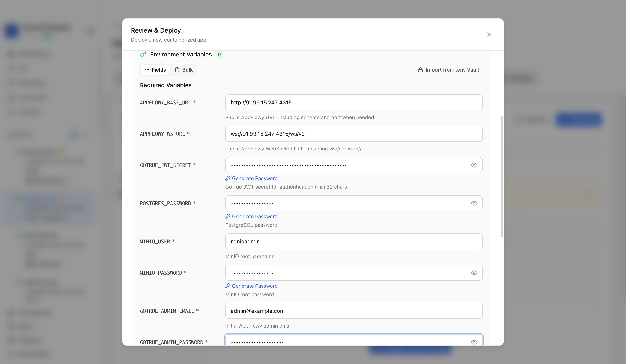This screenshot has height=364, width=626.
Task: Reveal the MINIO_PASSWORD value with the eye icon
Action: (474, 273)
